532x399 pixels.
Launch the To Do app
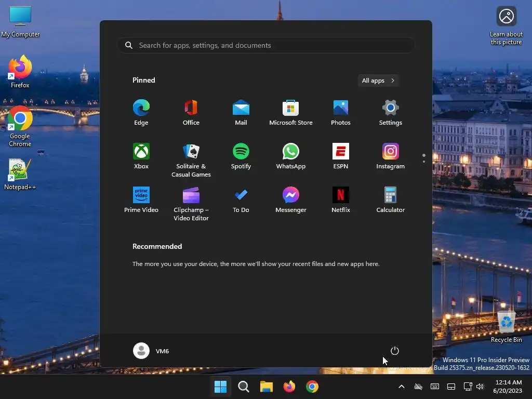pyautogui.click(x=241, y=200)
